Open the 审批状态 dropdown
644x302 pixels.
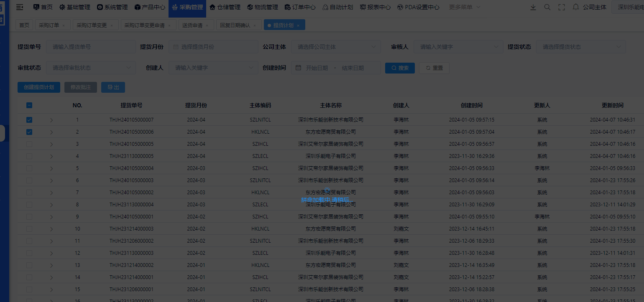[x=91, y=67]
